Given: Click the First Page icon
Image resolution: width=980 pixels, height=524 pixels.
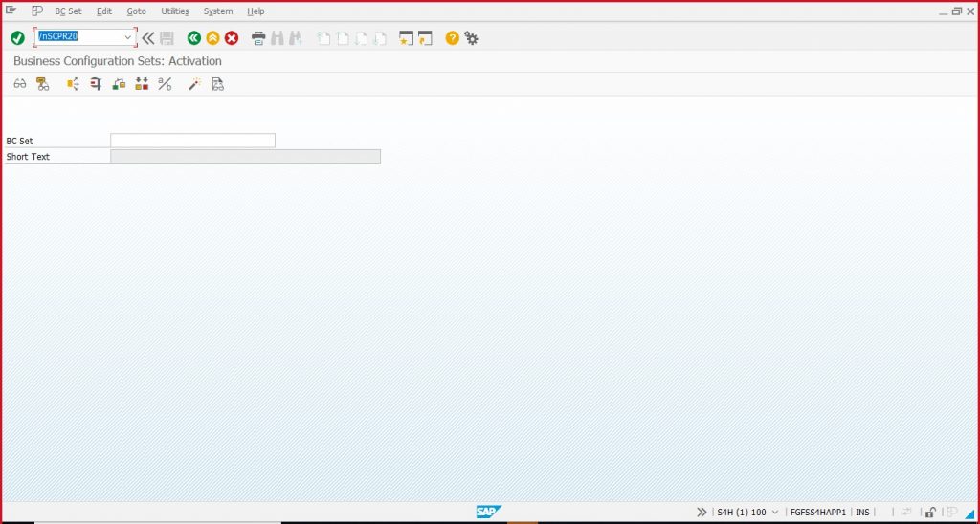Looking at the screenshot, I should [323, 38].
